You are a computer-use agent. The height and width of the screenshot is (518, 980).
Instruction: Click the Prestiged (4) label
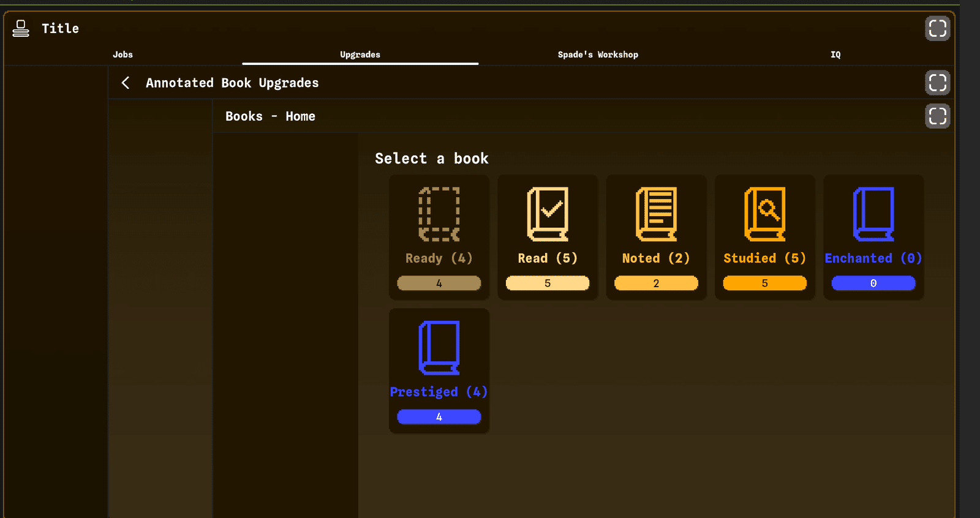439,392
